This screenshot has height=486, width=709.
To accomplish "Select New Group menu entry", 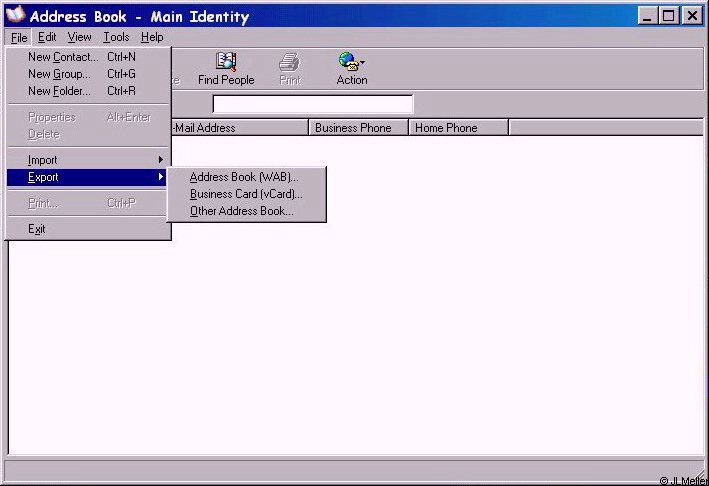I will point(58,74).
